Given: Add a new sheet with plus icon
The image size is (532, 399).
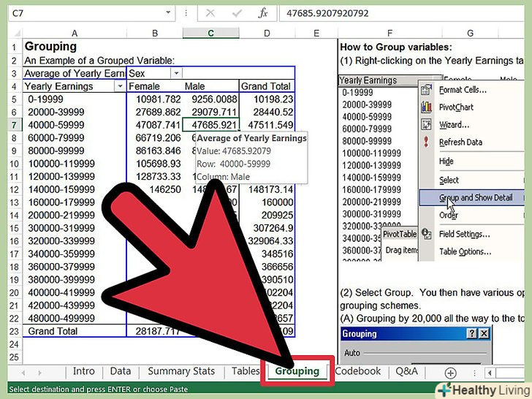Looking at the screenshot, I should [x=450, y=372].
